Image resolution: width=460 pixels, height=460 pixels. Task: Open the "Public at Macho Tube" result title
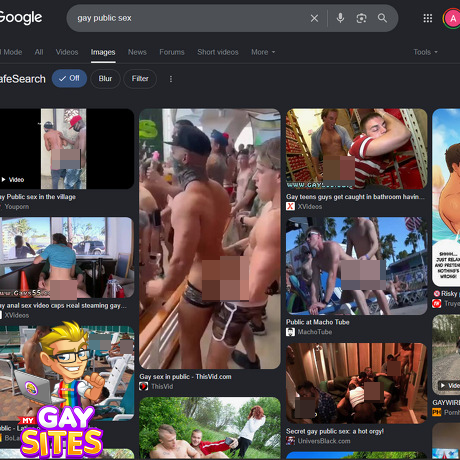point(317,322)
